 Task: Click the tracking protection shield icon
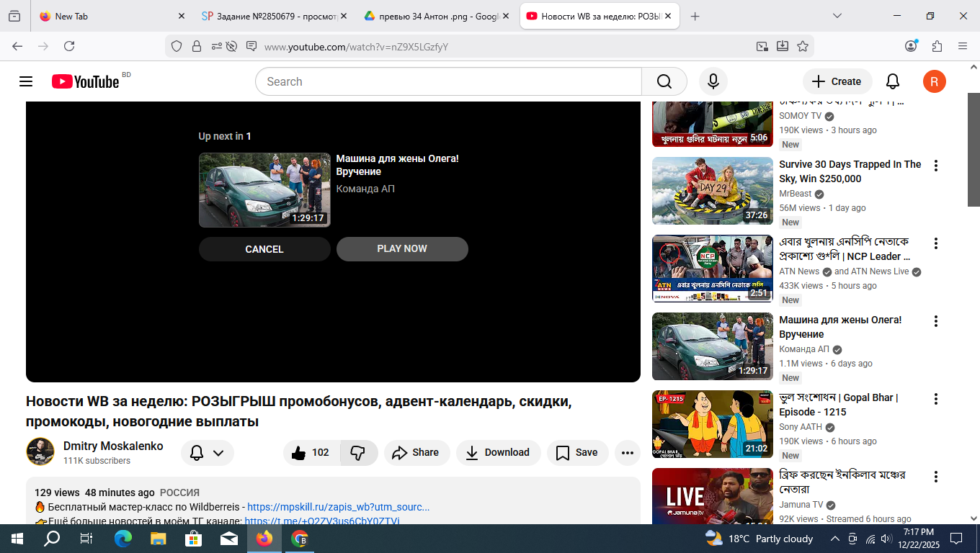(177, 47)
